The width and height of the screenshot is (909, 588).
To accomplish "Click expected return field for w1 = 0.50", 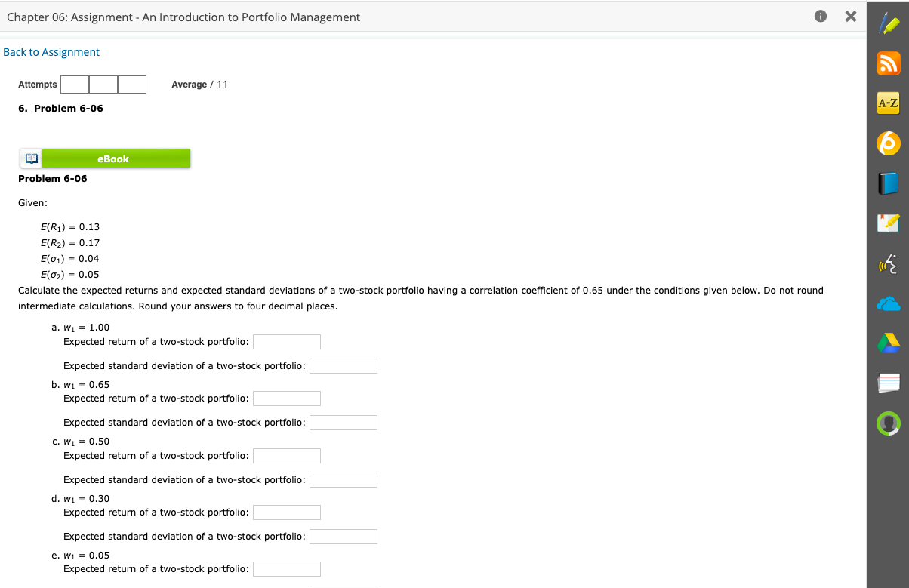I will tap(287, 455).
